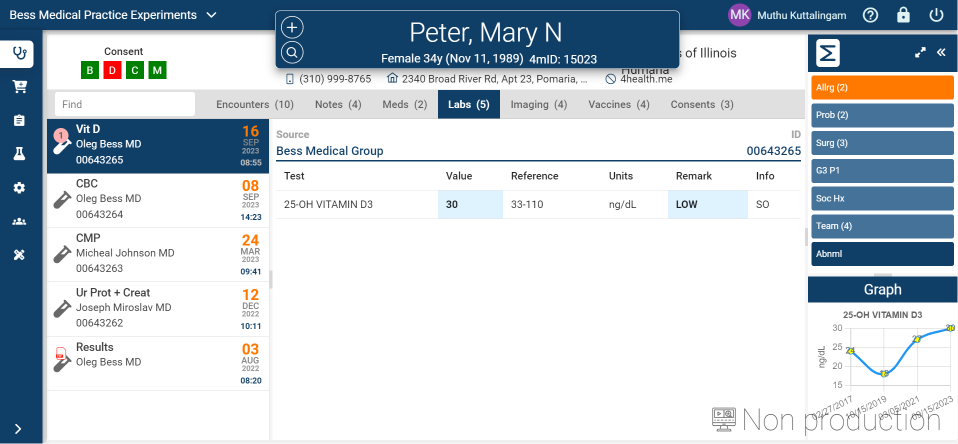Open the Imaging tab
The image size is (958, 444).
point(538,104)
